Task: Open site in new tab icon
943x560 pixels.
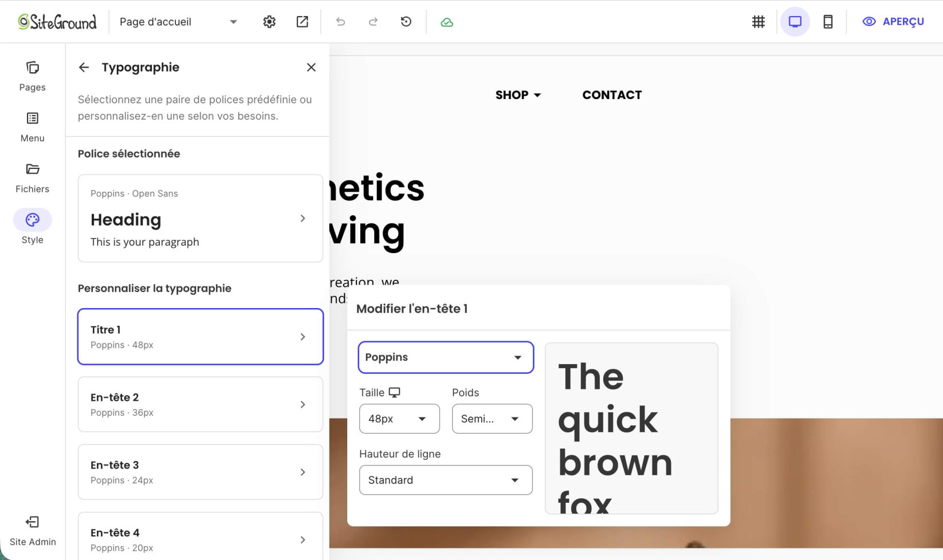Action: click(x=302, y=22)
